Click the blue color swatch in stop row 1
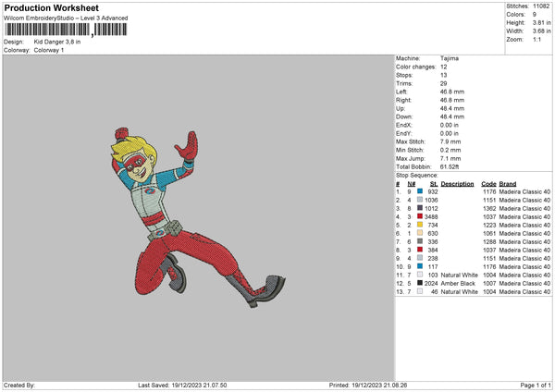The width and height of the screenshot is (555, 392). tap(420, 191)
